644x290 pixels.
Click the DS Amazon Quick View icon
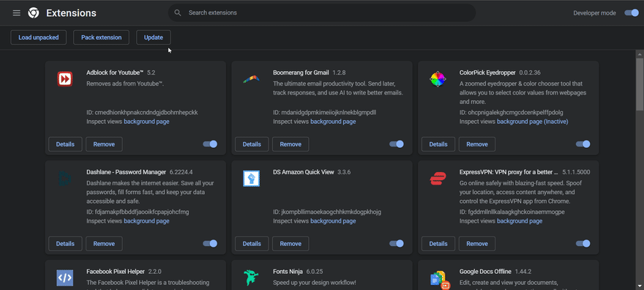click(251, 178)
